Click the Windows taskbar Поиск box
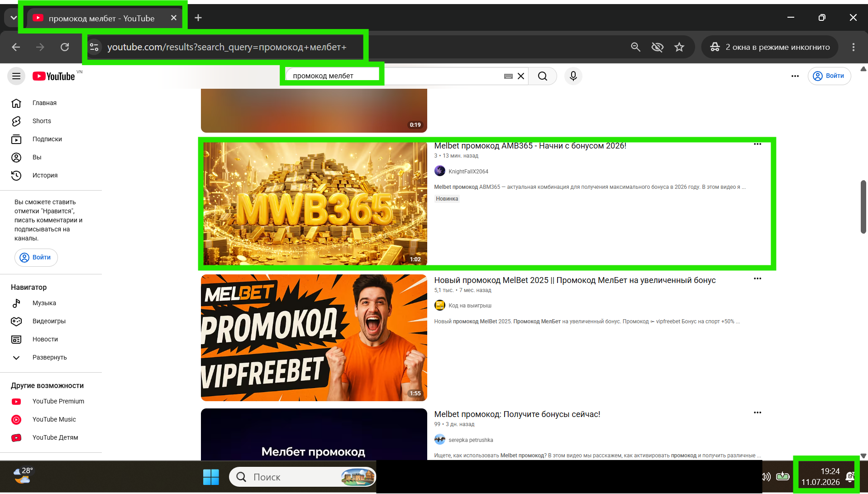 [302, 477]
